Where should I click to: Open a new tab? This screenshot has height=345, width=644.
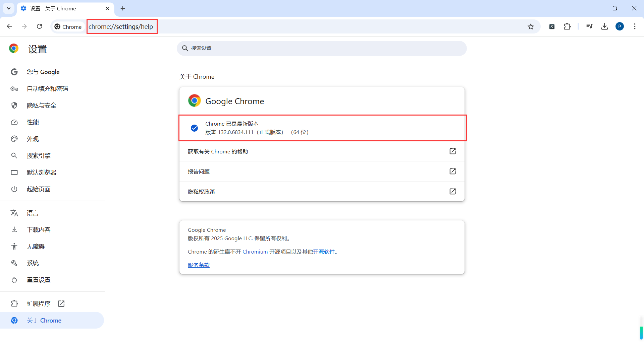[x=123, y=8]
